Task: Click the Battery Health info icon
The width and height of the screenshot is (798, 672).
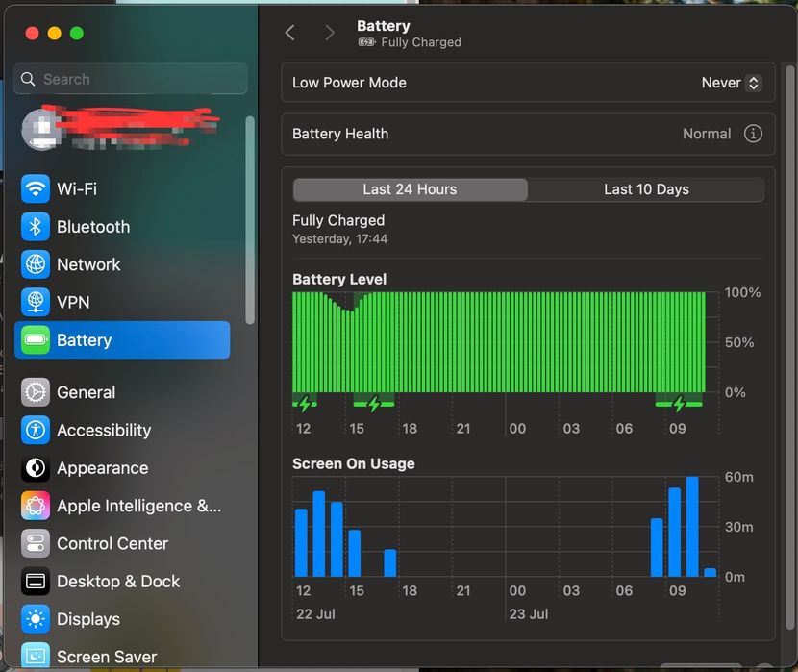Action: point(753,134)
